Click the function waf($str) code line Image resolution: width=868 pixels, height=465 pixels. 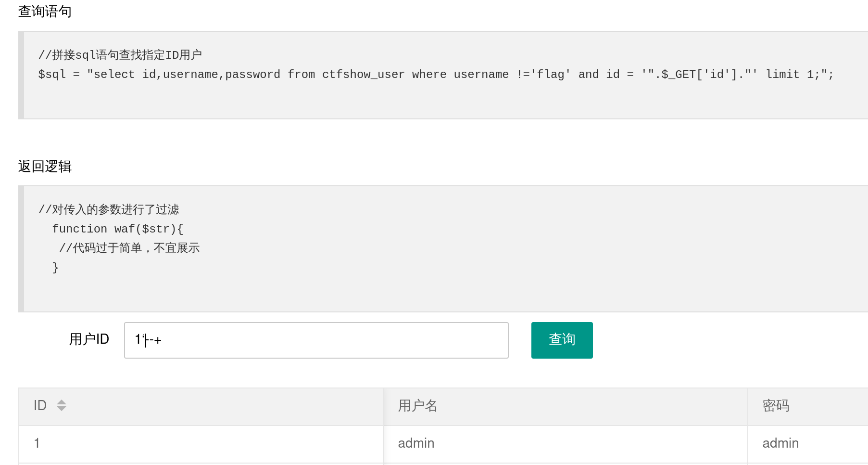point(117,229)
